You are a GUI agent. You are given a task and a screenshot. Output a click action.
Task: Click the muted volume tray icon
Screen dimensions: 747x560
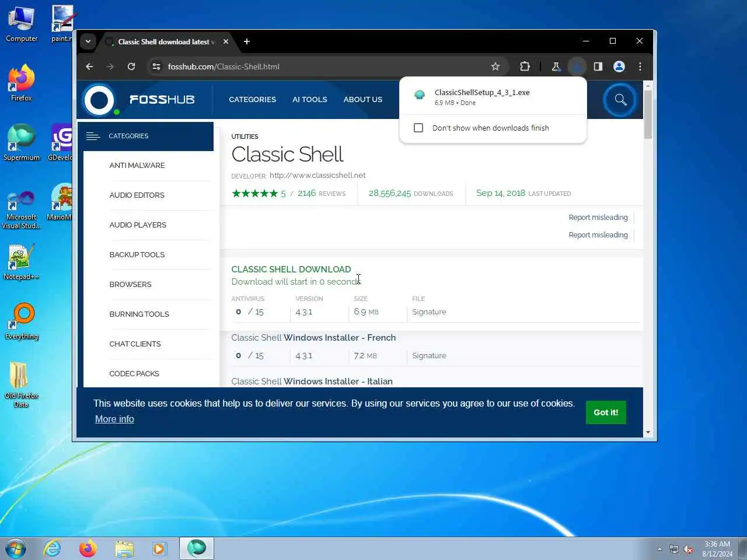(x=689, y=549)
